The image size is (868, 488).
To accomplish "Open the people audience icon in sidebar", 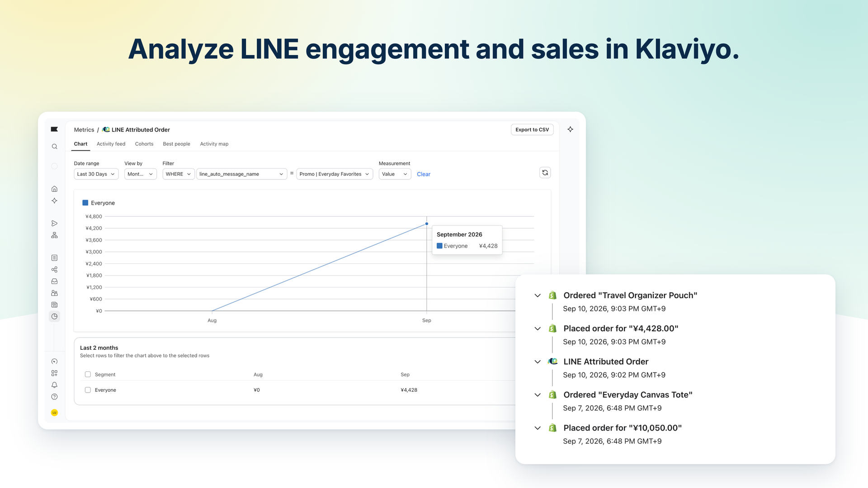I will [54, 293].
